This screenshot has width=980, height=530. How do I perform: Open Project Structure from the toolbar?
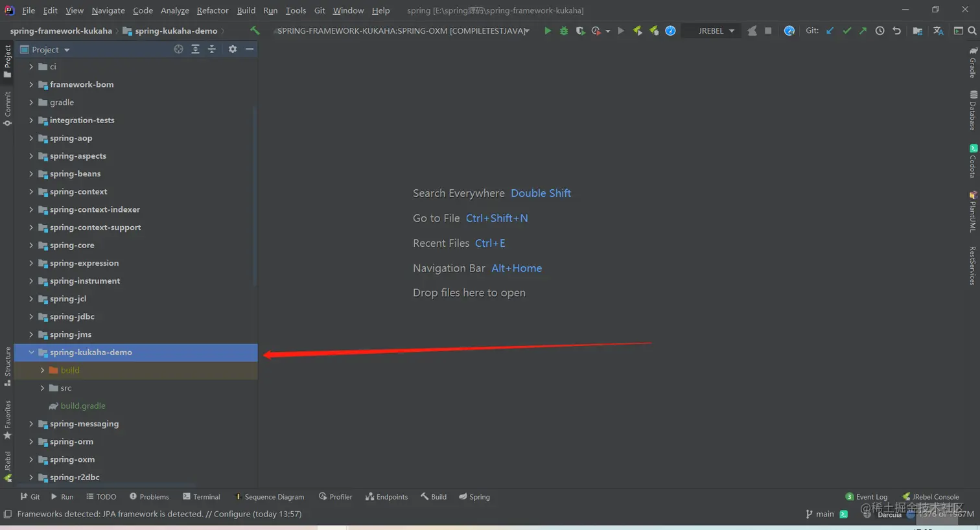917,30
